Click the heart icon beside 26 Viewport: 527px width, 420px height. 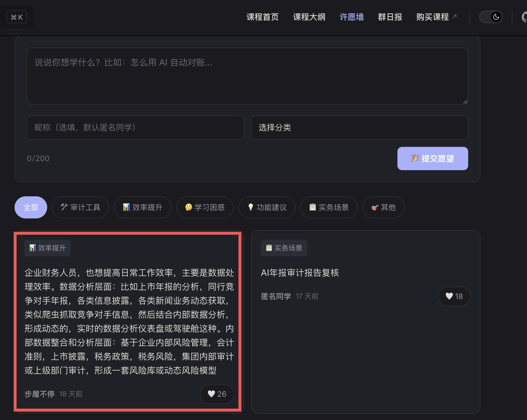pyautogui.click(x=211, y=394)
